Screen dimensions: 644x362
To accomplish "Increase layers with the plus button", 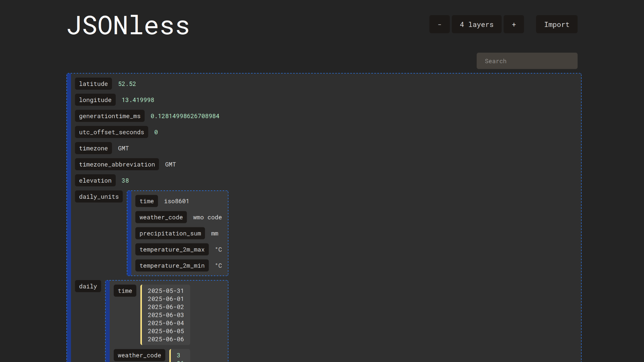I will [514, 24].
